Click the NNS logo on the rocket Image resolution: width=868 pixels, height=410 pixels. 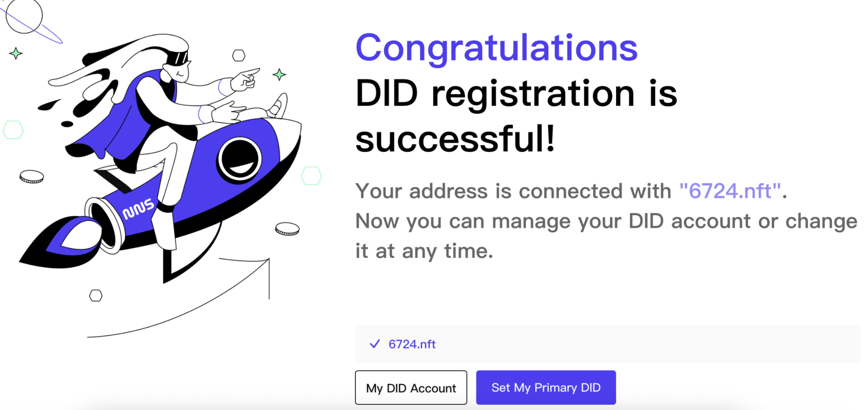point(138,209)
